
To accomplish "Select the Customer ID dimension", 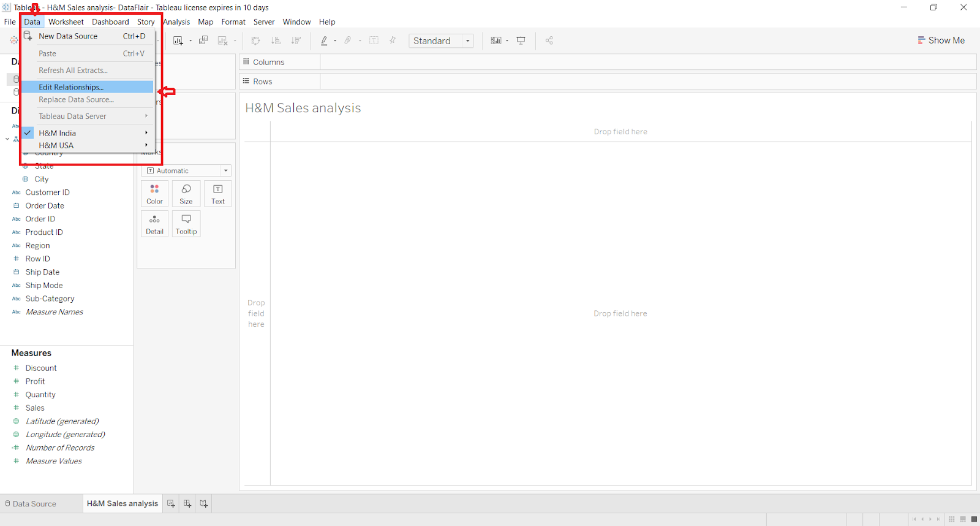I will [x=48, y=192].
